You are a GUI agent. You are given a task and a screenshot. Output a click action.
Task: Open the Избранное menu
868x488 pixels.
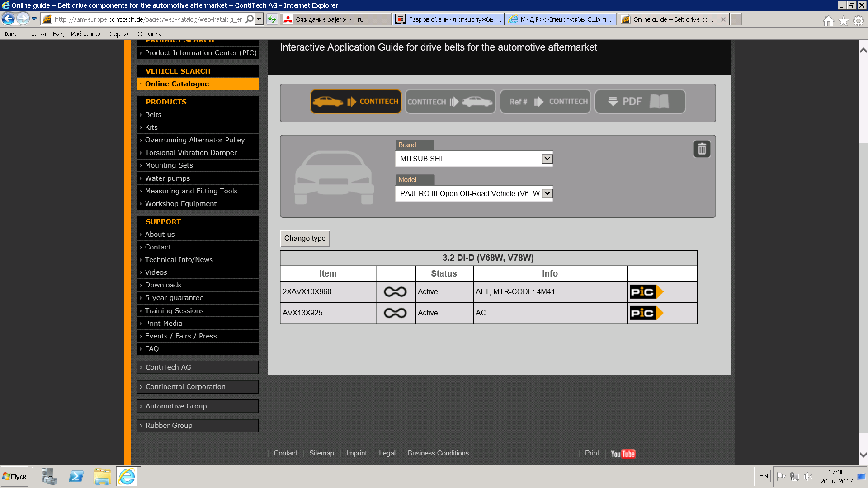click(x=86, y=34)
